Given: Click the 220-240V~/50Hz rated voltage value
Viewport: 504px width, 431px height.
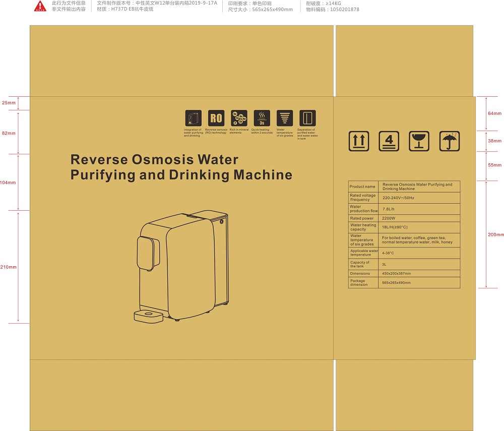Looking at the screenshot, I should (398, 198).
